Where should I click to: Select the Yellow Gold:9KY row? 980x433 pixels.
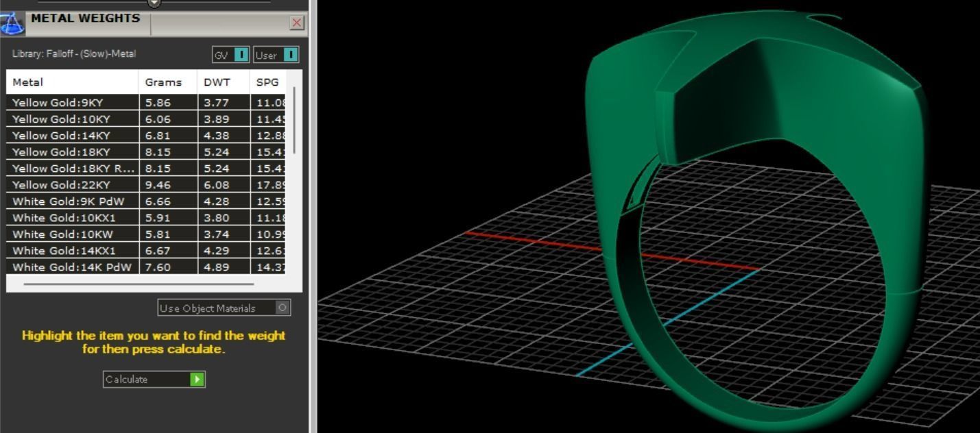click(x=146, y=103)
